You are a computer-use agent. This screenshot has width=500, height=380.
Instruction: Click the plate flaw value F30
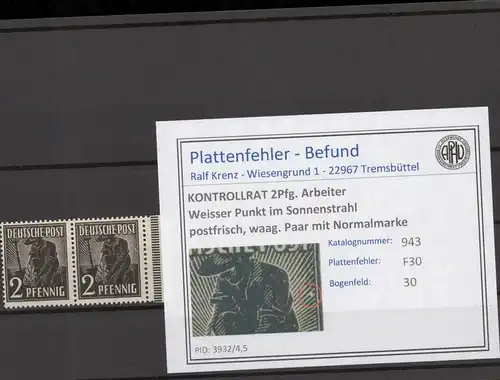[x=412, y=261]
